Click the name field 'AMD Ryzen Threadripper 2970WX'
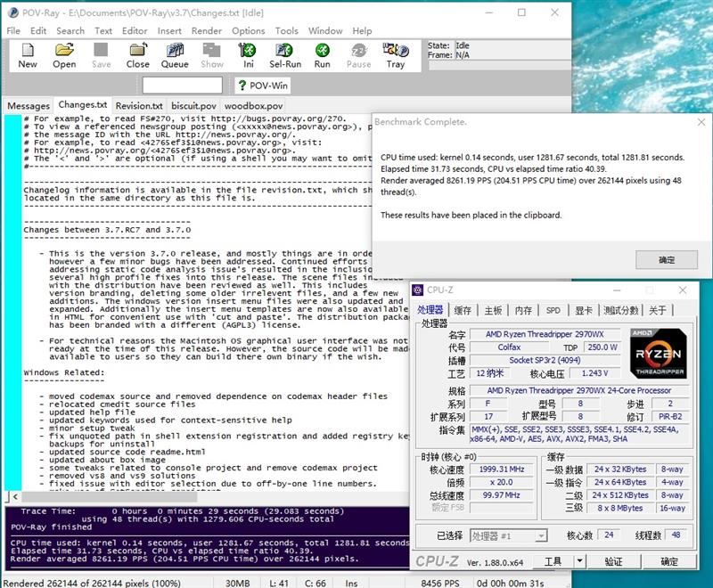The width and height of the screenshot is (713, 588). click(545, 334)
